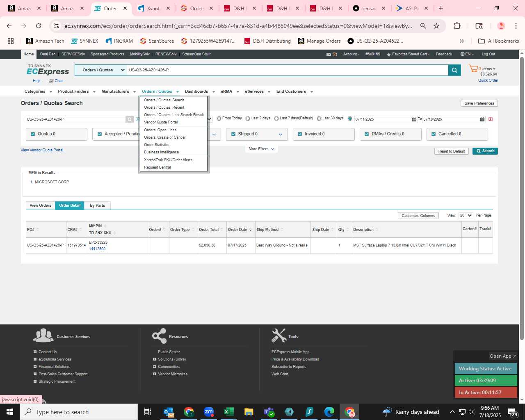This screenshot has width=525, height=420.
Task: Toggle the Shipped 0 checkbox
Action: [x=233, y=134]
